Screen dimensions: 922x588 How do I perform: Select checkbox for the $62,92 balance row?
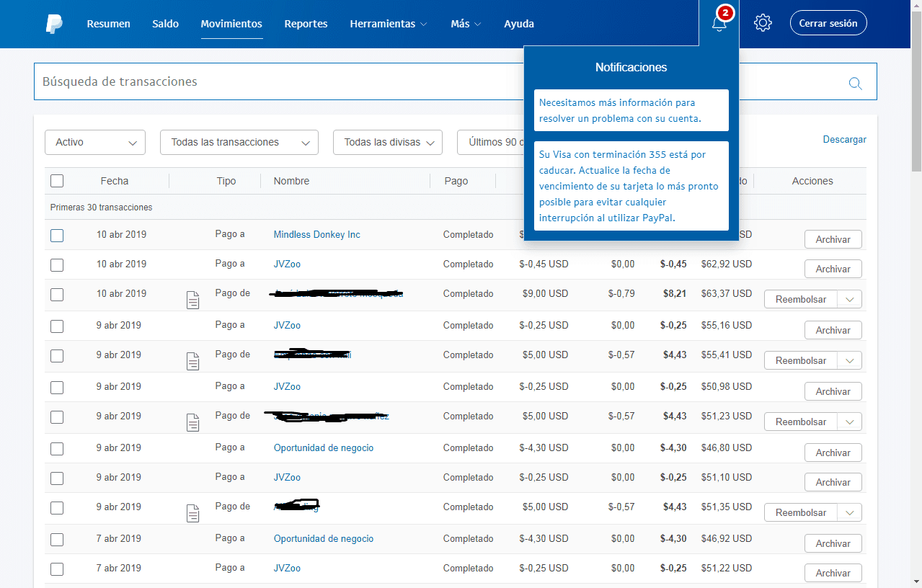(57, 265)
